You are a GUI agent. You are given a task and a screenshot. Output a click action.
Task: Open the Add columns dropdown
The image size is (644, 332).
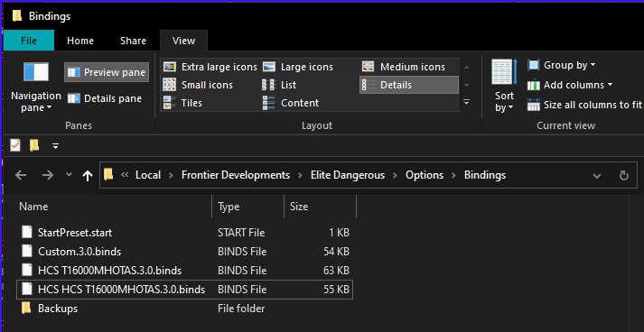570,85
